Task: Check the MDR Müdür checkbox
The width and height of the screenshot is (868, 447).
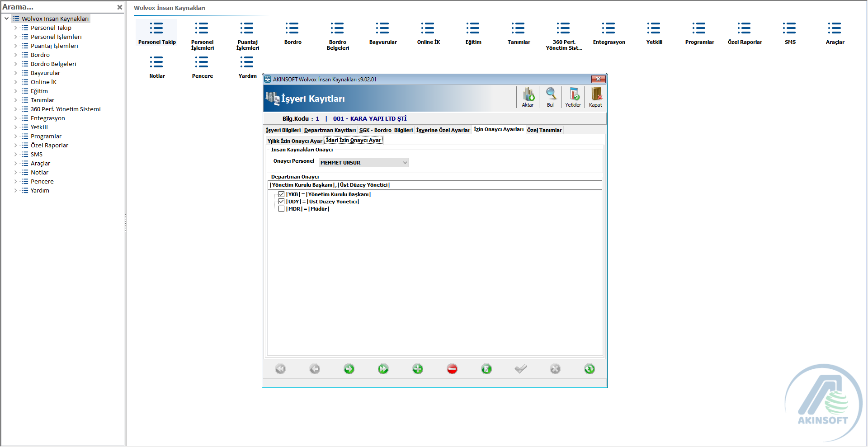Action: (281, 209)
